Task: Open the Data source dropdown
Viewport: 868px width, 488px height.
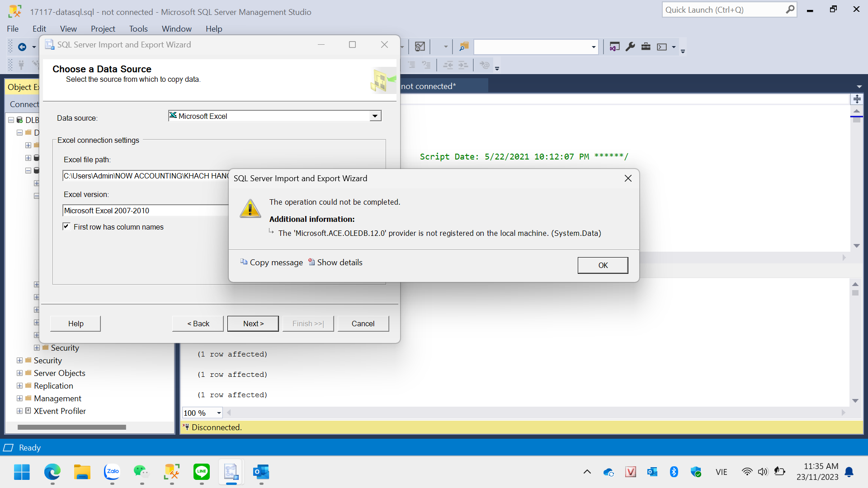Action: (375, 116)
